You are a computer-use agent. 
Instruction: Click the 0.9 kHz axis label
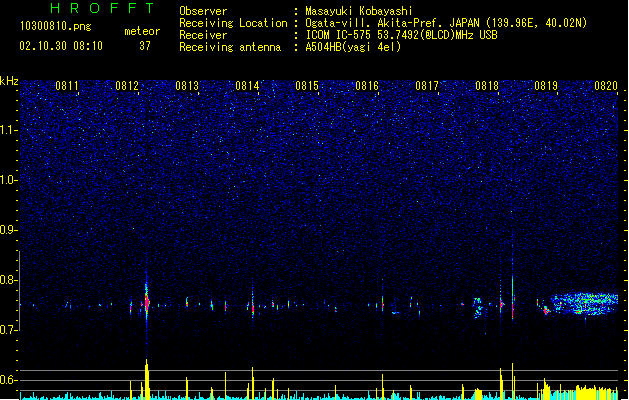point(9,229)
